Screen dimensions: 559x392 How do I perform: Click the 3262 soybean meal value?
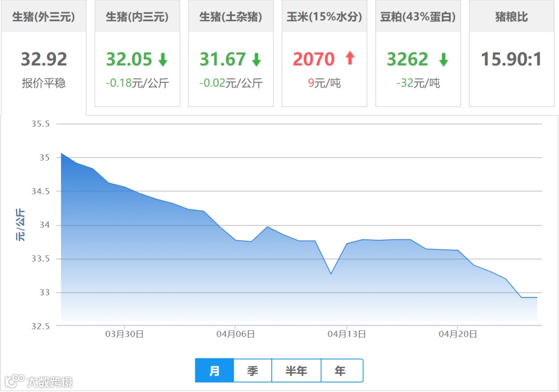pos(407,59)
